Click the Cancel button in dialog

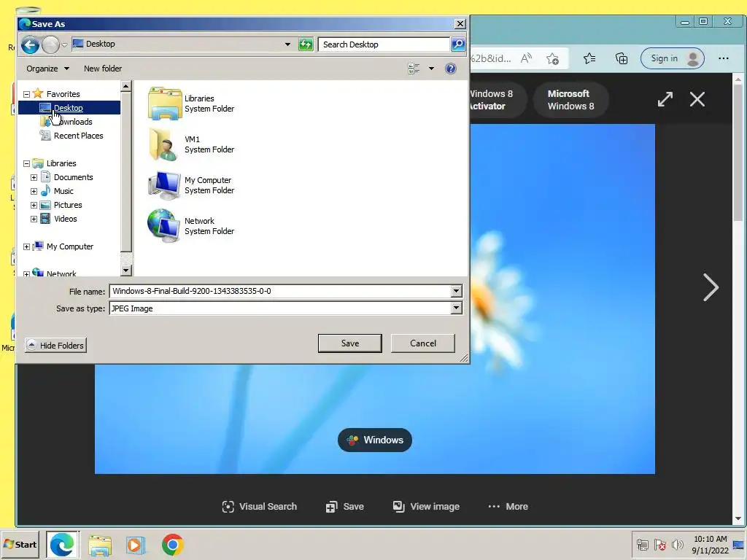[x=423, y=343]
